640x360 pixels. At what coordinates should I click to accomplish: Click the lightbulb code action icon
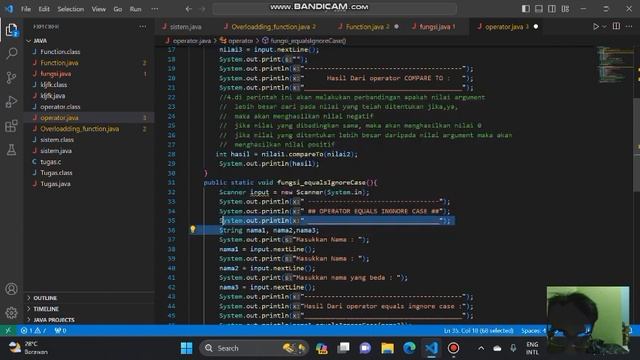coord(193,229)
